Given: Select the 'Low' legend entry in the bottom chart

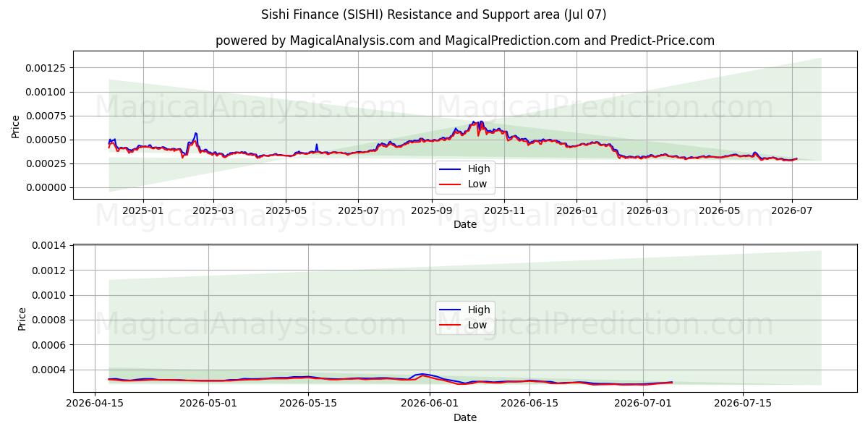Looking at the screenshot, I should click(463, 325).
